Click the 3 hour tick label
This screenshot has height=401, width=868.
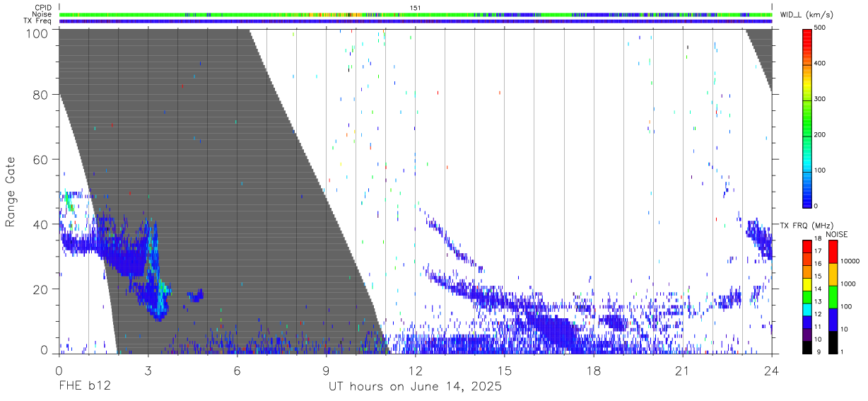148,370
